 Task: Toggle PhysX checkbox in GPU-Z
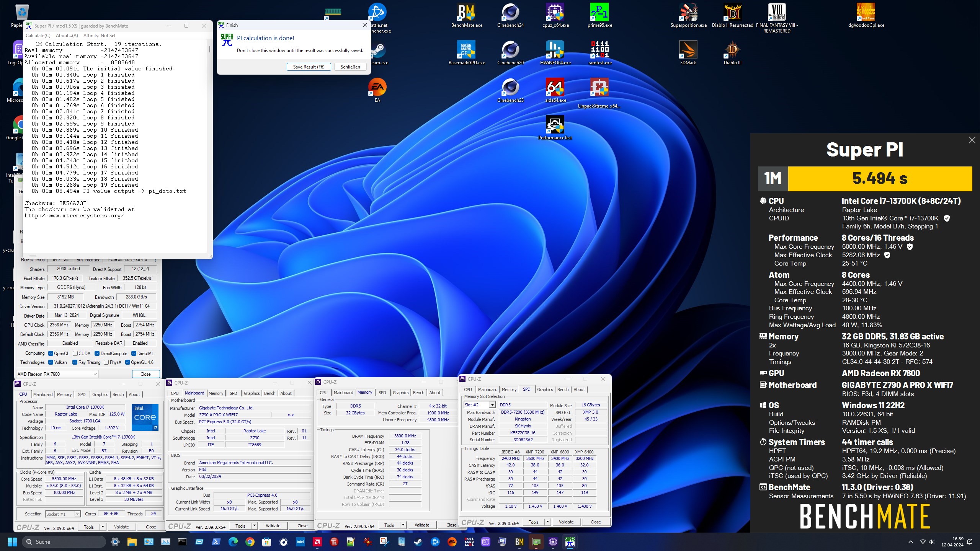click(x=106, y=362)
